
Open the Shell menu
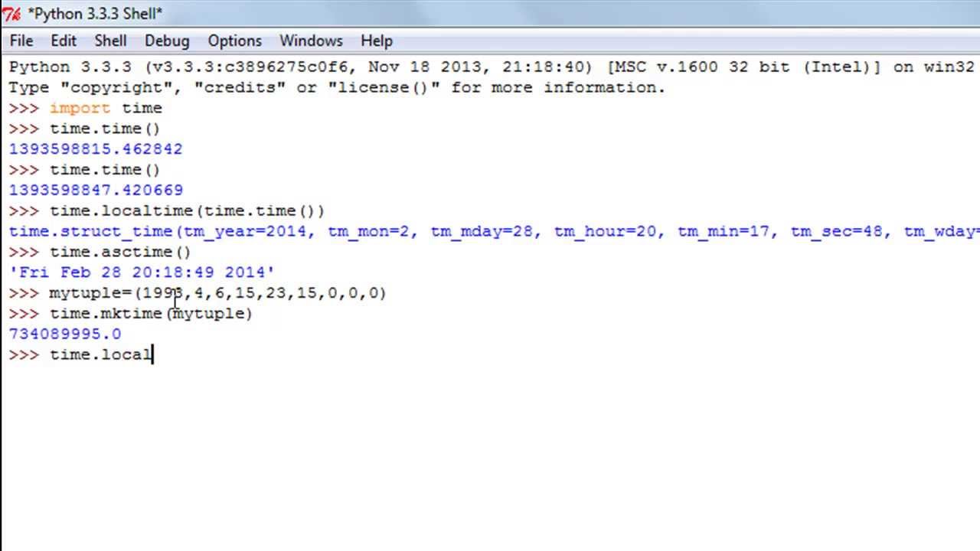[110, 41]
